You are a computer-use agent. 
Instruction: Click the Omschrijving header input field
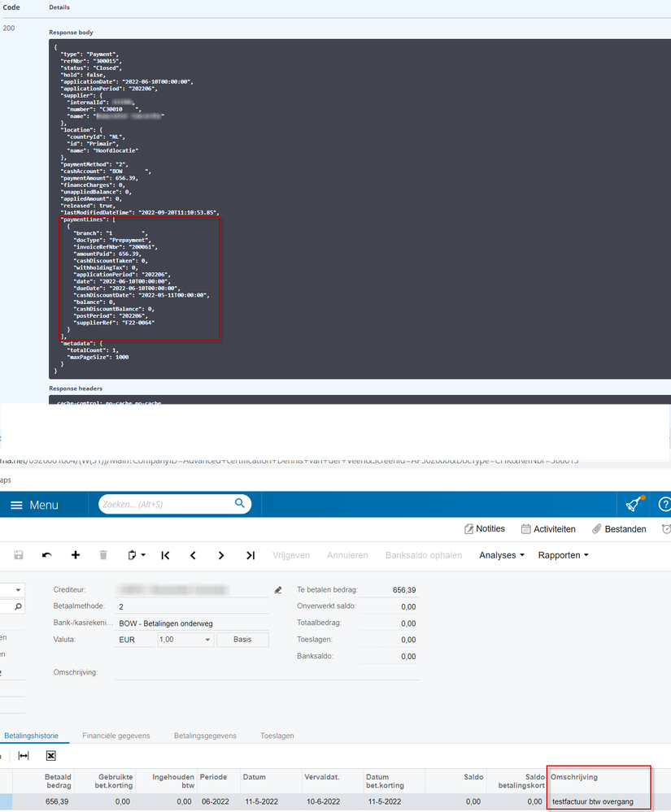[267, 672]
